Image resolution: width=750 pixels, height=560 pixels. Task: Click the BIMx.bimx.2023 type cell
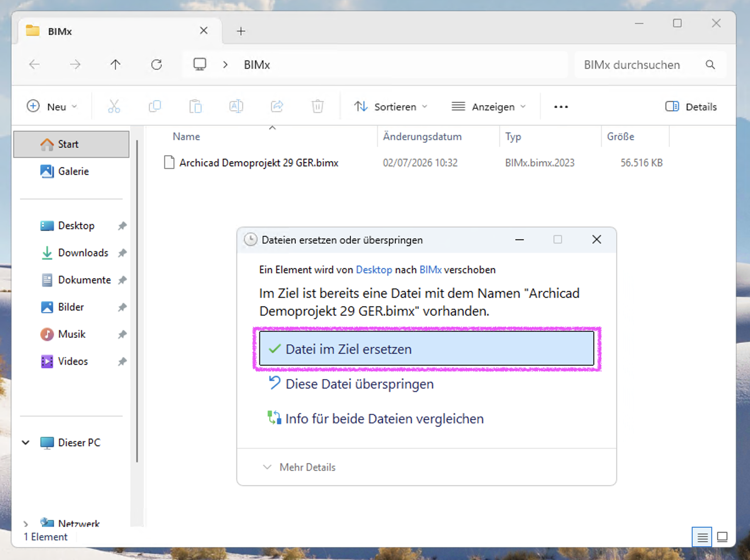coord(540,163)
